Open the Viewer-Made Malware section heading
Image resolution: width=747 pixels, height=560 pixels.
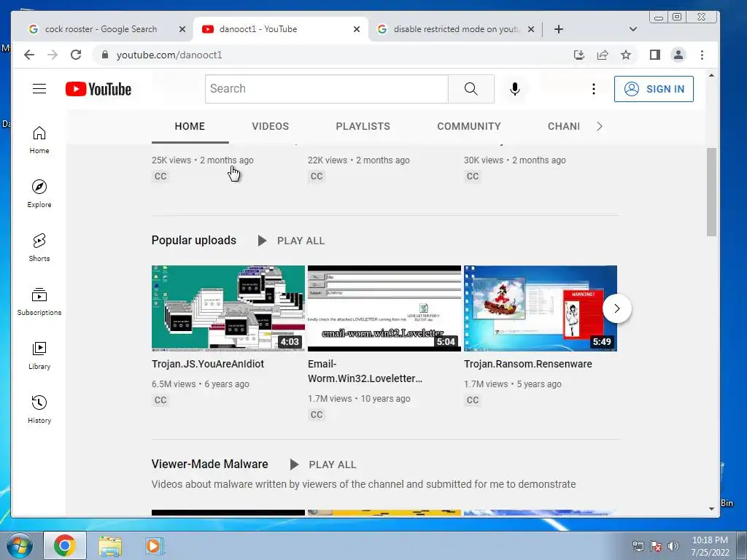tap(209, 464)
